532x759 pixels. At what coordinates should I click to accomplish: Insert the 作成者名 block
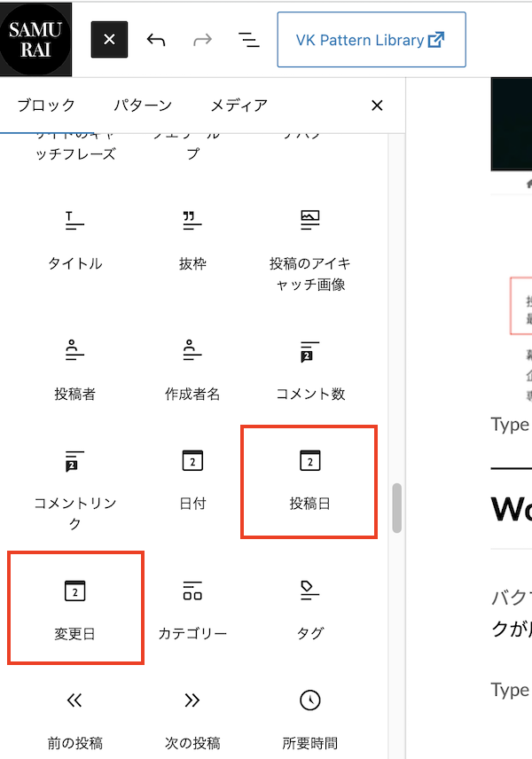pos(192,372)
